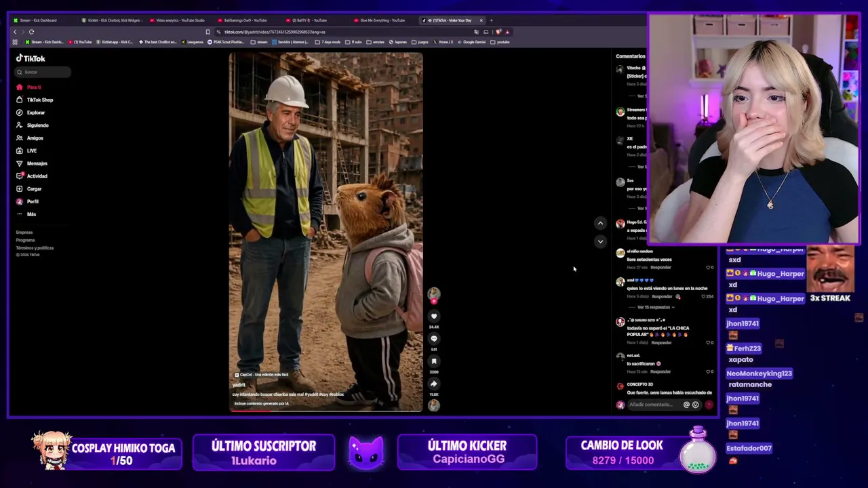Open the video comments bubble icon

(x=434, y=339)
